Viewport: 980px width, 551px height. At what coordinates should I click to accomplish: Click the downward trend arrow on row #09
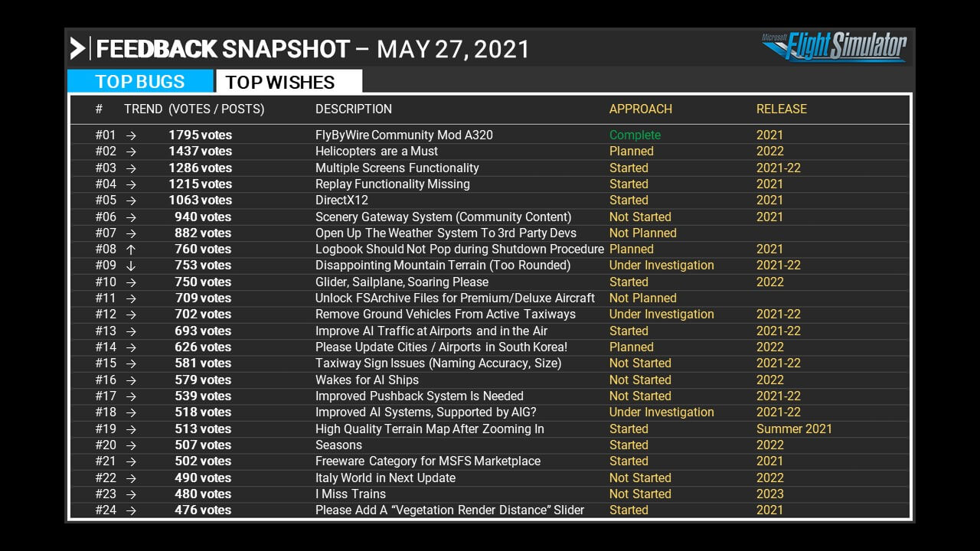click(x=131, y=266)
